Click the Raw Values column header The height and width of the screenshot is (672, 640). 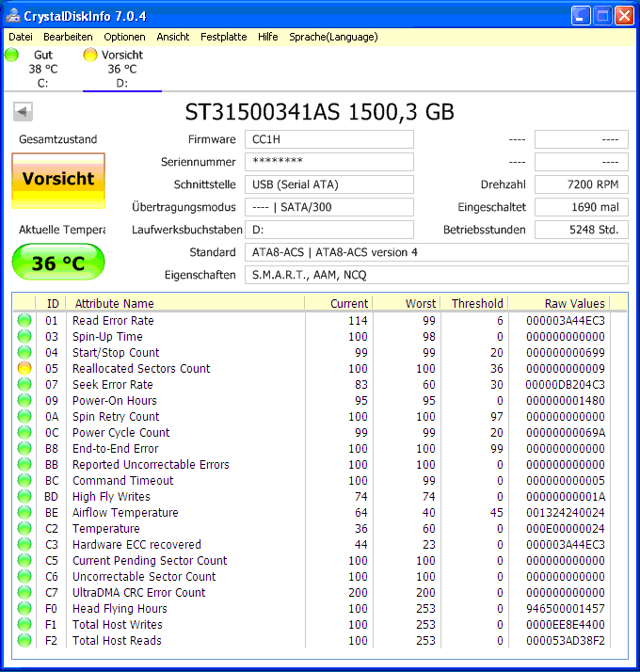559,303
